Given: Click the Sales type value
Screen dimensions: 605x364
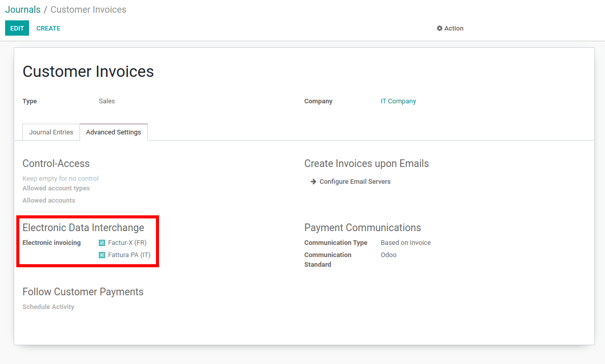Looking at the screenshot, I should click(107, 101).
